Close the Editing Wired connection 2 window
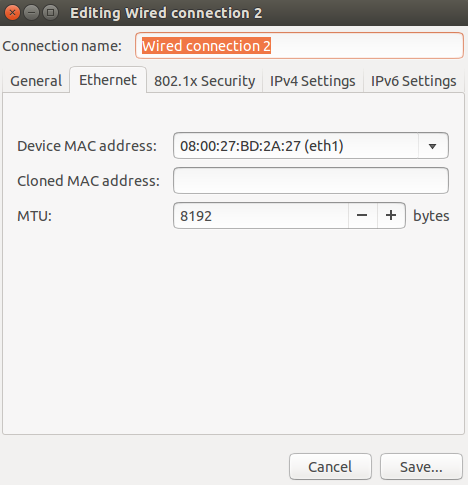468x485 pixels. point(12,13)
